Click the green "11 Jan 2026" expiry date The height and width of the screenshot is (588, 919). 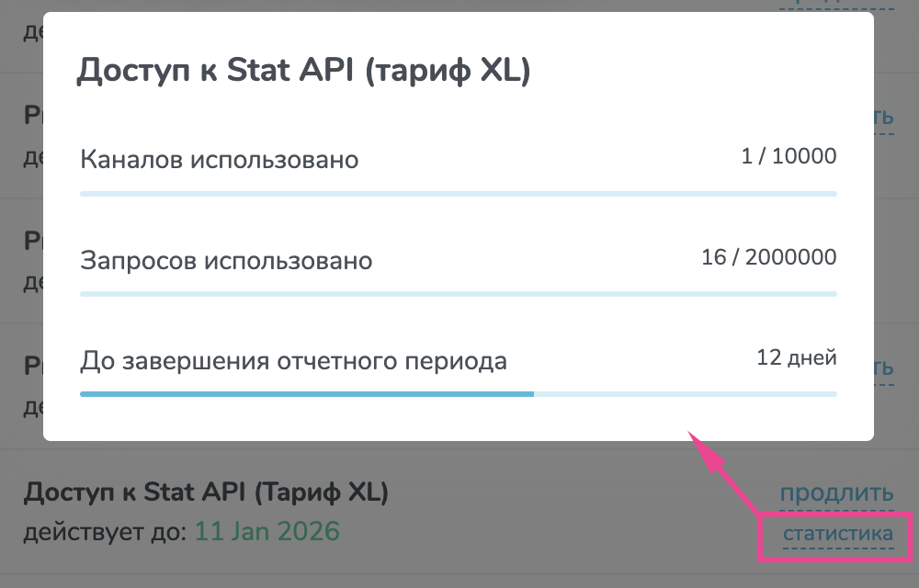(x=267, y=532)
